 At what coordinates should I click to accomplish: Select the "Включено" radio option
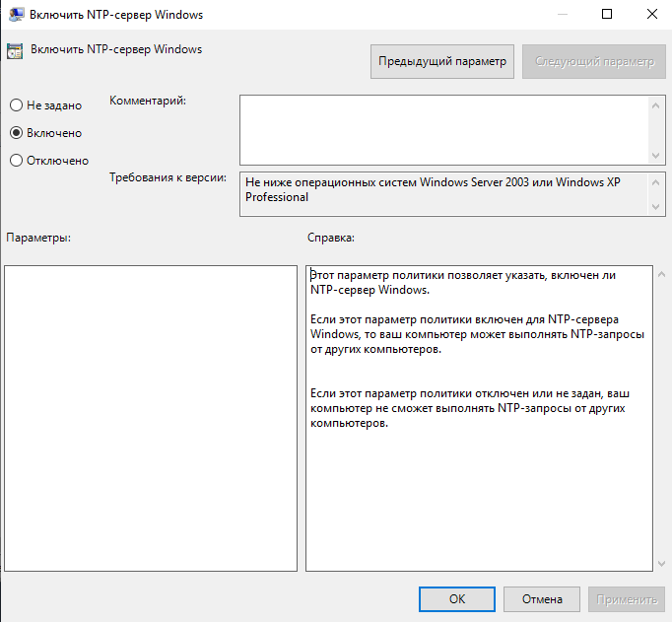tap(16, 132)
